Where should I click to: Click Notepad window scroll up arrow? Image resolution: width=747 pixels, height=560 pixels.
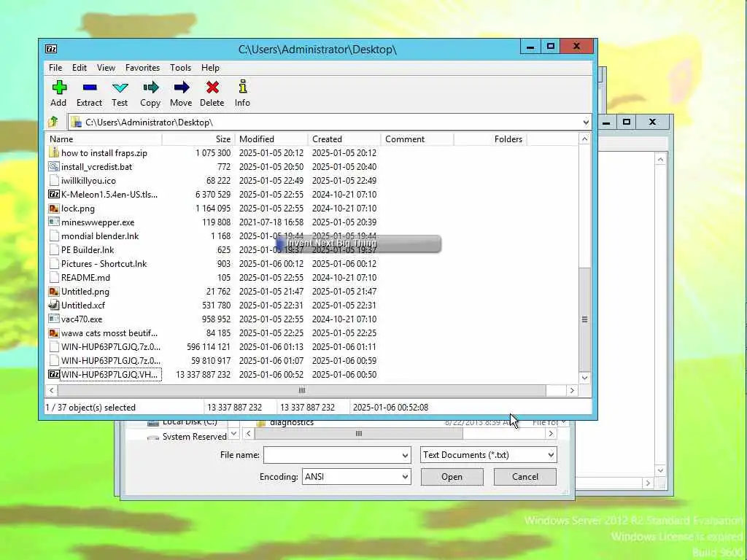[x=659, y=160]
